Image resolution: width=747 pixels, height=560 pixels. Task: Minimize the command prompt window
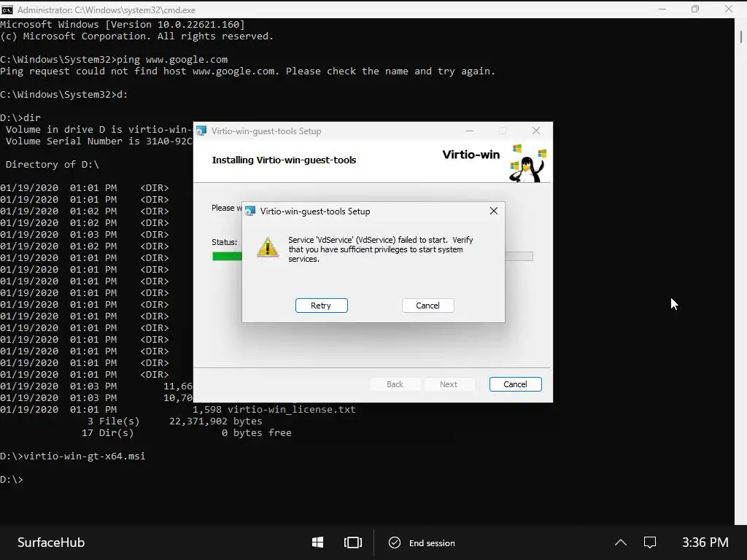662,9
